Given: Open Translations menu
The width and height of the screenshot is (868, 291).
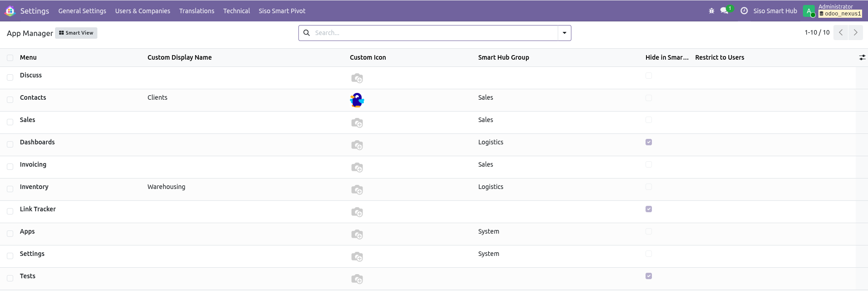Looking at the screenshot, I should click(x=197, y=11).
